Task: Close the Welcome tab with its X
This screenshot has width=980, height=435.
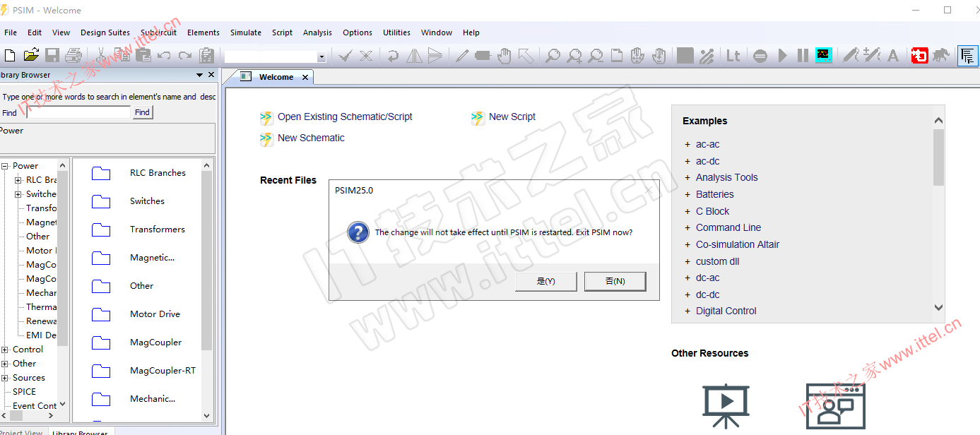Action: (x=305, y=78)
